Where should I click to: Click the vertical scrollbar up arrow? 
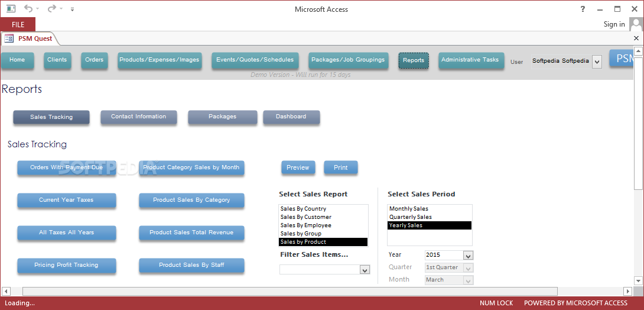tap(638, 51)
